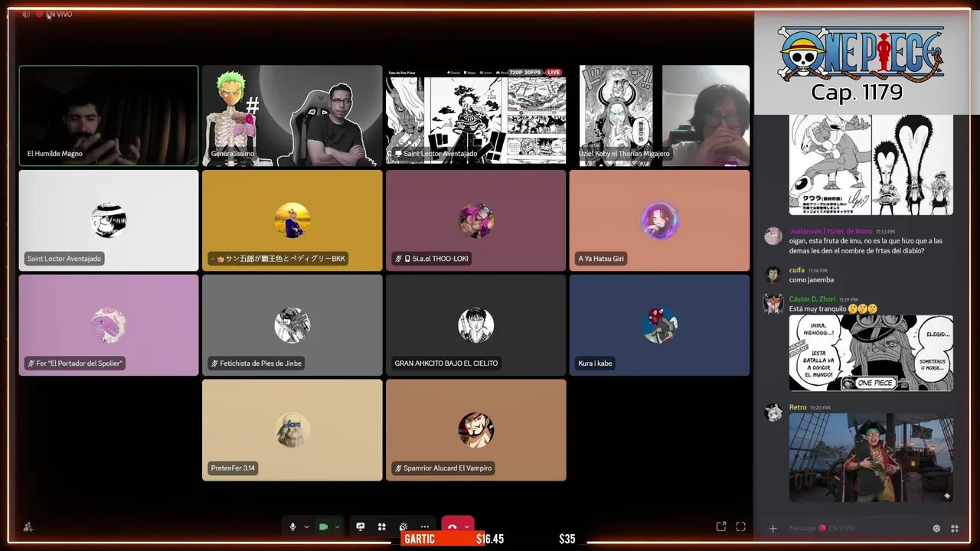Click Fer El Portador del Spolier avatar
Image resolution: width=980 pixels, height=551 pixels.
[109, 325]
